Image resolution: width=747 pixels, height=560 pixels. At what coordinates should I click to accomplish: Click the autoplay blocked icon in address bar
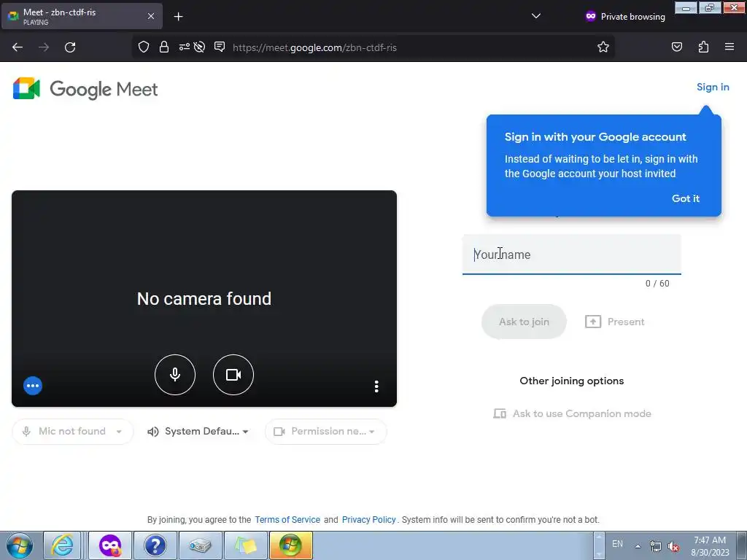coord(200,47)
